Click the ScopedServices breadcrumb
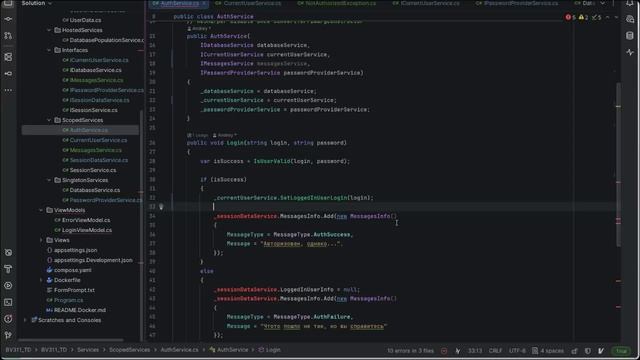 click(129, 350)
